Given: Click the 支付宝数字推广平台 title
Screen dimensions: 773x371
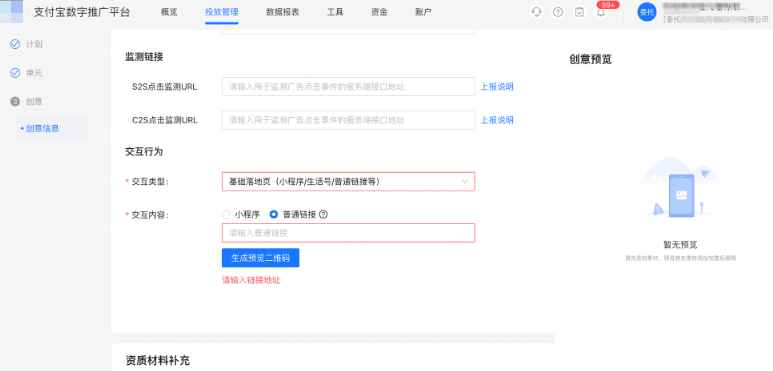Looking at the screenshot, I should pyautogui.click(x=82, y=12).
